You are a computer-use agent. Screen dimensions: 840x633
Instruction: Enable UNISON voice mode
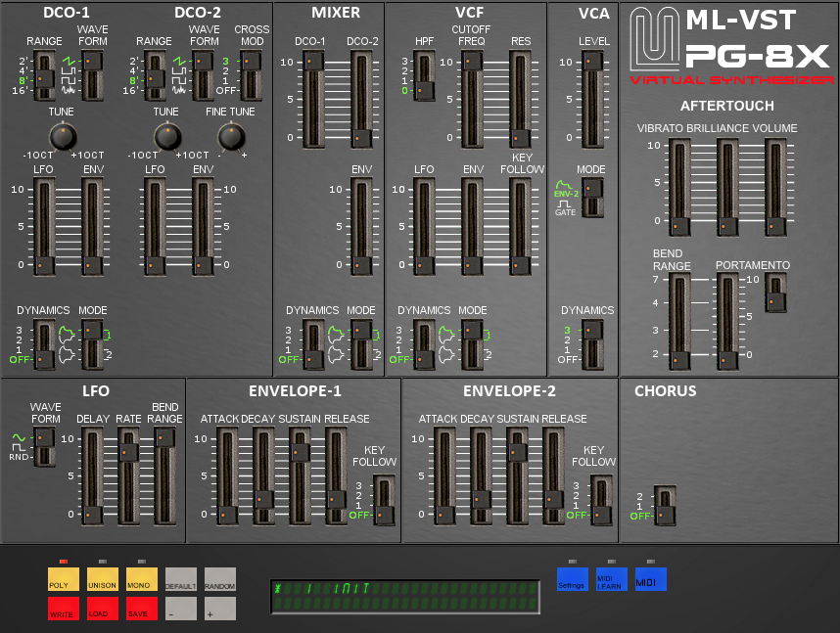click(x=103, y=579)
